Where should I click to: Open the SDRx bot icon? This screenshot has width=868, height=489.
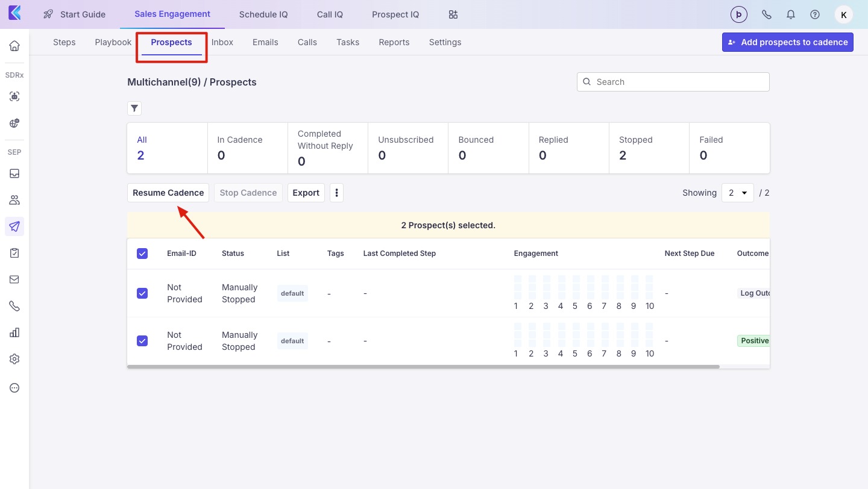coord(14,96)
